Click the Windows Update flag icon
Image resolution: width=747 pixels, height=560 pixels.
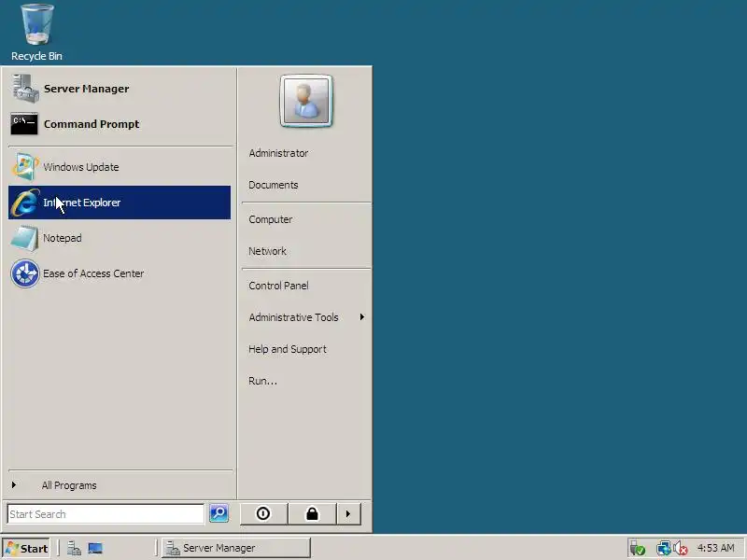click(x=25, y=167)
